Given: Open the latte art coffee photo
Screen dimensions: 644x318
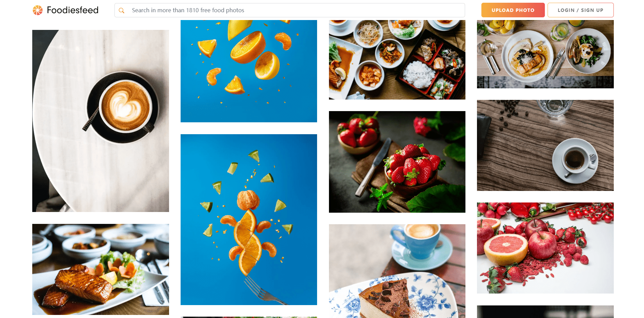Looking at the screenshot, I should 100,121.
